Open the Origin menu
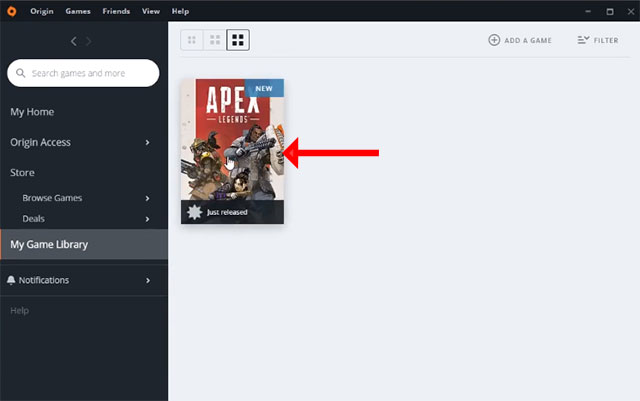This screenshot has height=401, width=640. tap(42, 11)
